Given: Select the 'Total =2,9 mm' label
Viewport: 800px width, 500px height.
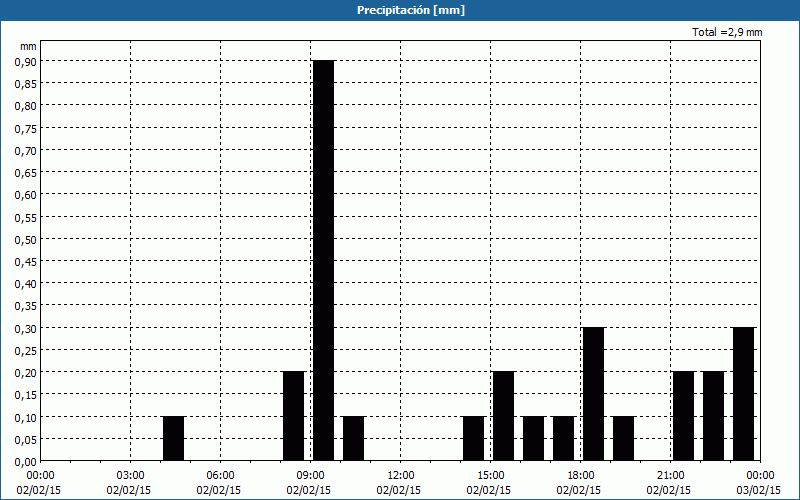Looking at the screenshot, I should pyautogui.click(x=727, y=32).
